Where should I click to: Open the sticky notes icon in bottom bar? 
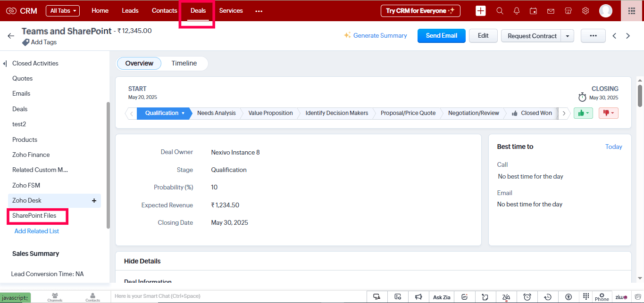[x=485, y=297]
